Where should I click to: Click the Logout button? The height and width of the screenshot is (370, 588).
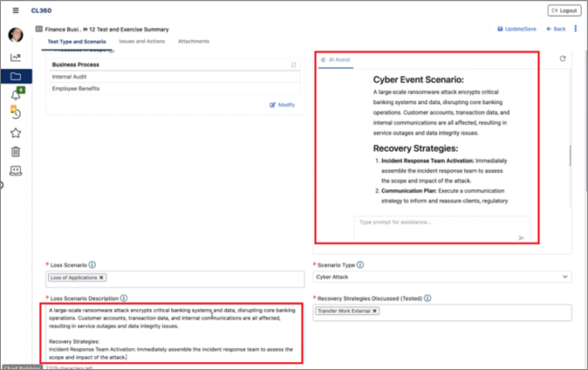coord(564,10)
